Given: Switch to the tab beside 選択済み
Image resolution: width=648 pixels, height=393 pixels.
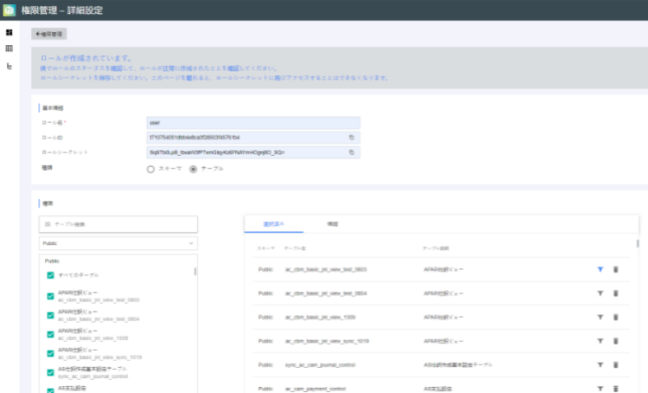Looking at the screenshot, I should (333, 224).
